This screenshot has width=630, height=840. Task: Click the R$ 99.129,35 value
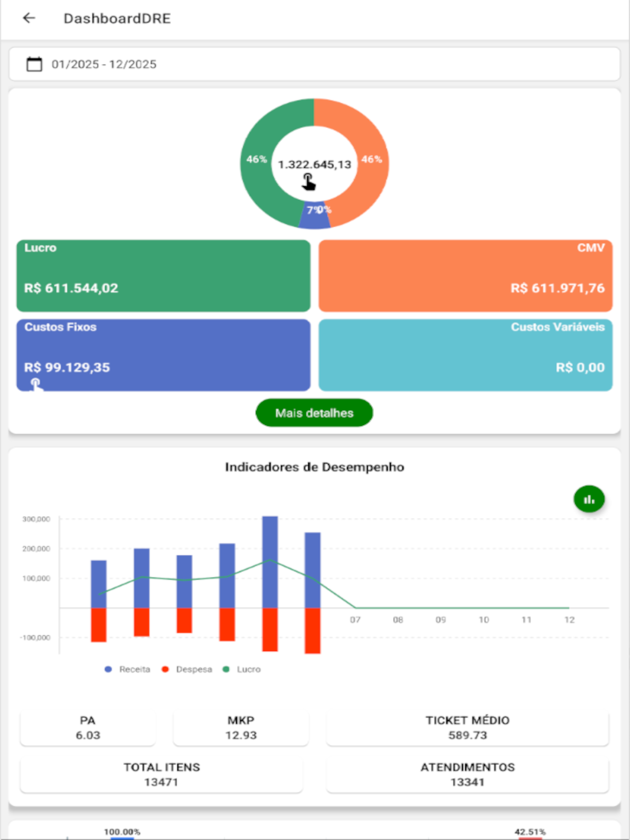67,368
